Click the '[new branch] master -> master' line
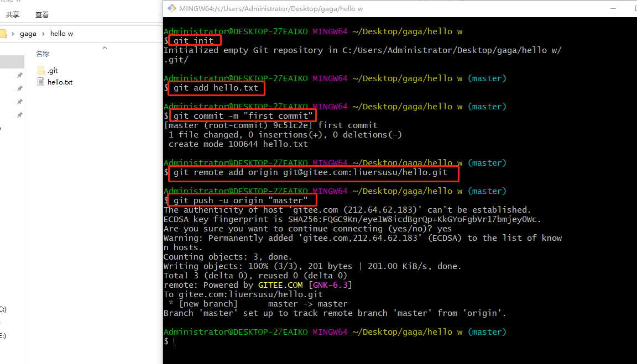Viewport: 637px width, 364px height. [258, 304]
